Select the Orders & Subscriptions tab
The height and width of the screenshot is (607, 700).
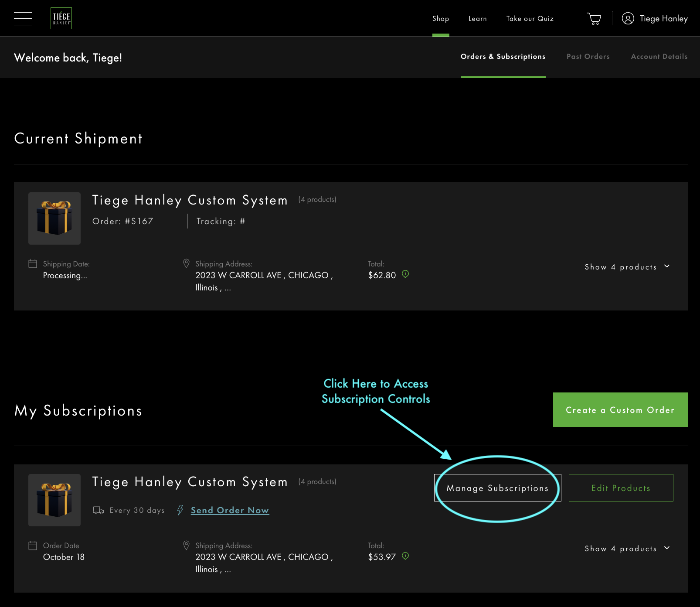(503, 57)
